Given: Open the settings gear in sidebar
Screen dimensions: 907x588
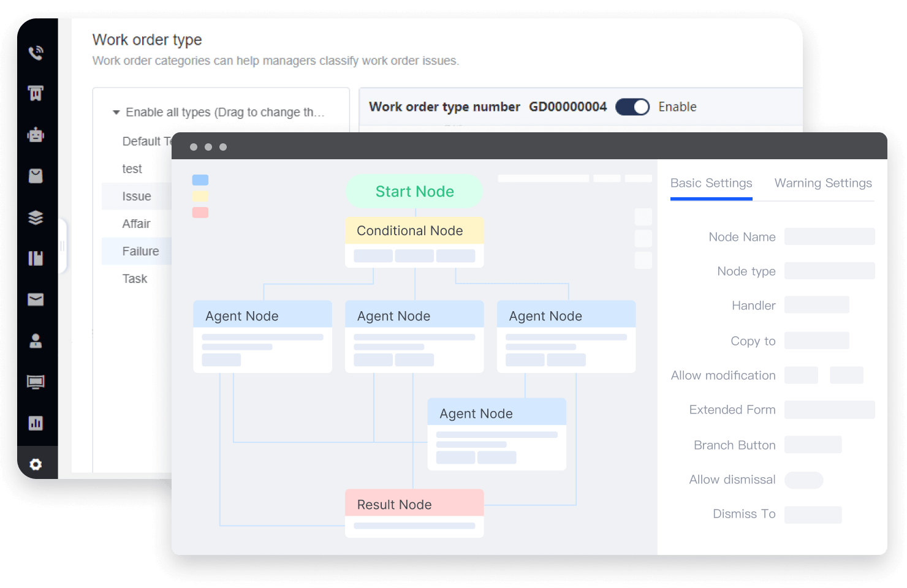Looking at the screenshot, I should point(35,464).
